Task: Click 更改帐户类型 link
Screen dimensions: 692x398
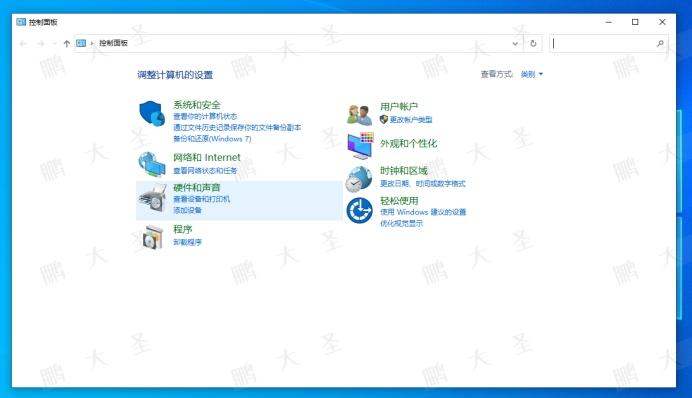Action: 411,119
